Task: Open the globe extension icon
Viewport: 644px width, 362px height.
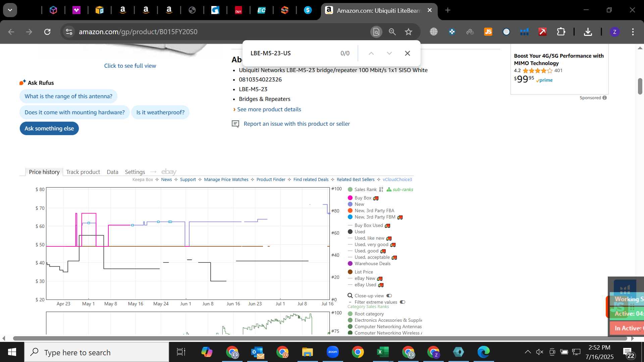Action: [x=434, y=32]
